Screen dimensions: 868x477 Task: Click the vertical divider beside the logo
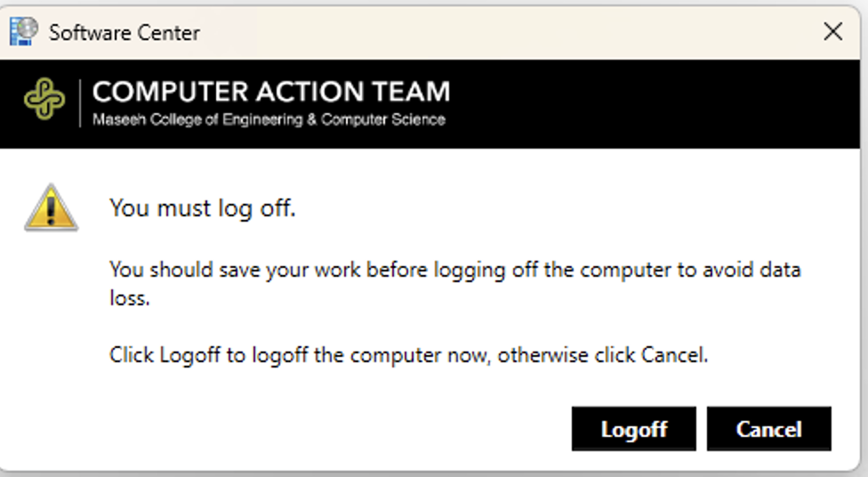pos(80,103)
